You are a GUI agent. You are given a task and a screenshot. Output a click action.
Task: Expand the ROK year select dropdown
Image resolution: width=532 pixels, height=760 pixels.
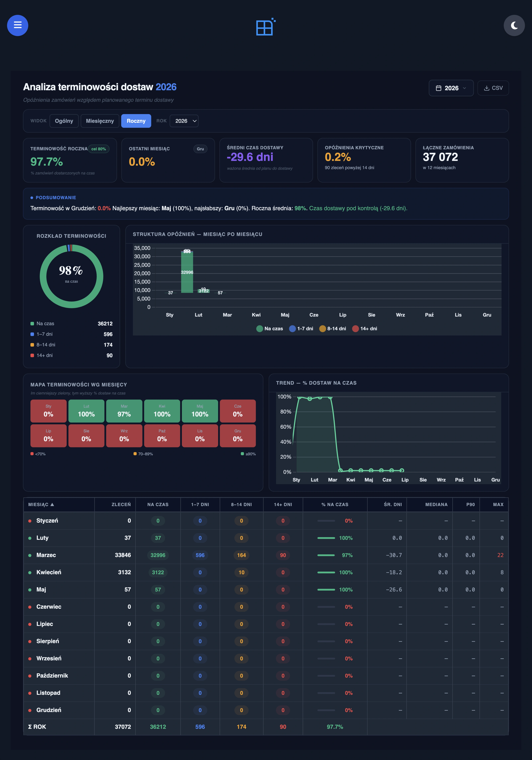(x=184, y=121)
